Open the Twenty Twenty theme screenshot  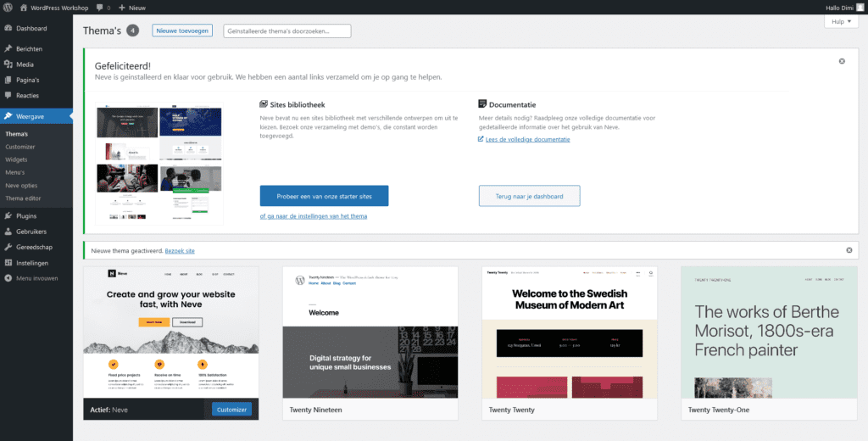[570, 332]
